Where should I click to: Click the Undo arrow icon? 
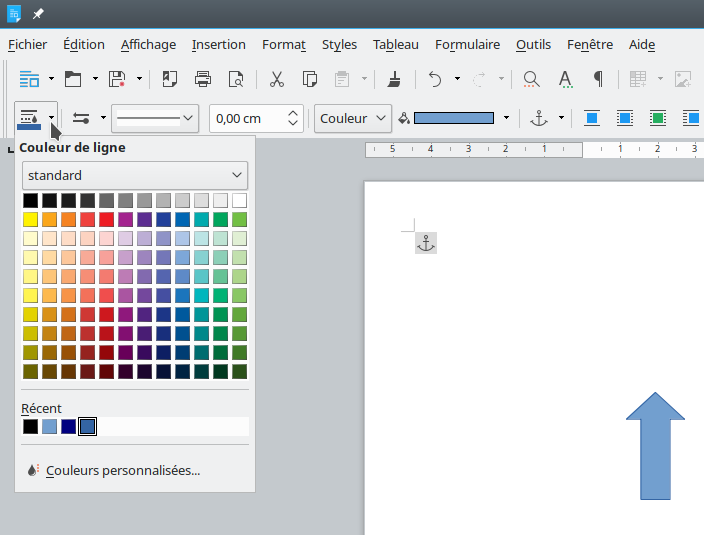434,78
